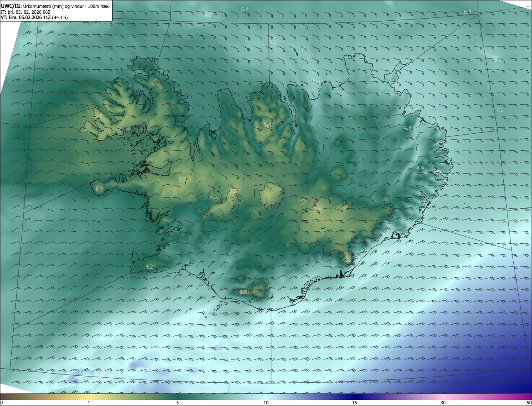Viewport: 532px width, 406px height.
Task: Click the '(+53 h)' forecast offset
Action: point(60,17)
